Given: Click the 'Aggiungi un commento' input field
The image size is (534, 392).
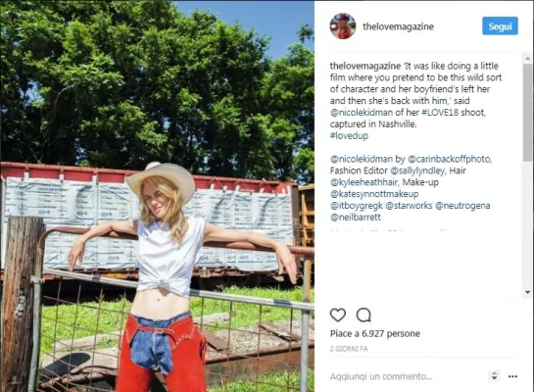Looking at the screenshot, I should [407, 376].
